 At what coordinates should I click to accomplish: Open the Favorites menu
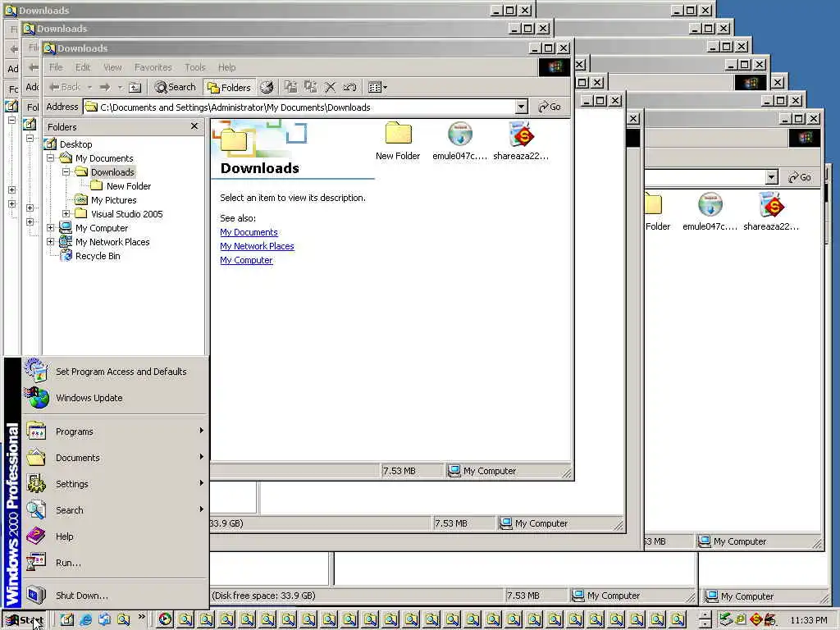pos(153,67)
